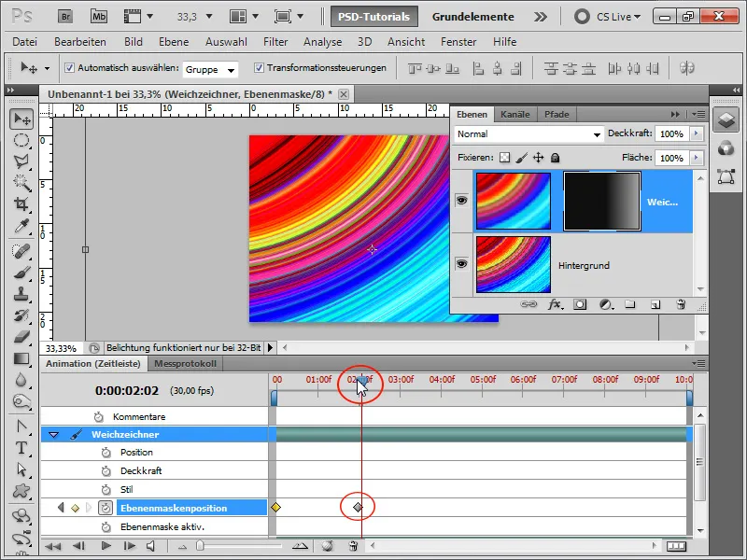Delete keyframes with timeline trash icon
Viewport: 747px width, 560px height.
coord(353,546)
